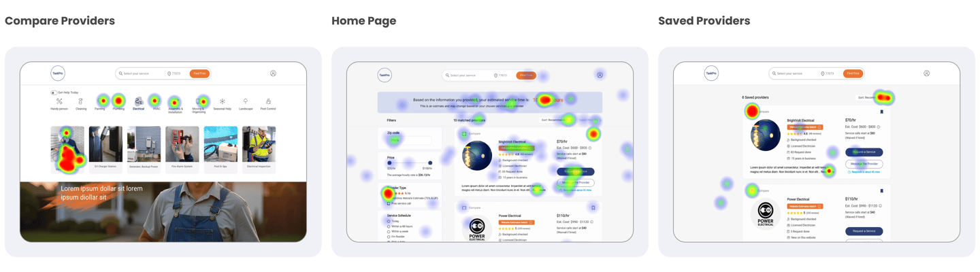Open profile icon in Saved Providers screen

pos(926,73)
